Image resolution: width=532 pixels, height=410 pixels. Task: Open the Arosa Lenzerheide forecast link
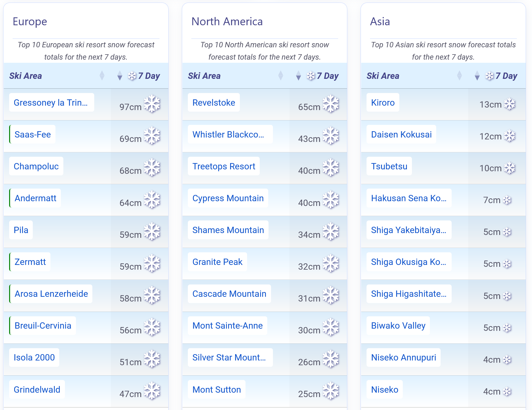[x=51, y=294]
